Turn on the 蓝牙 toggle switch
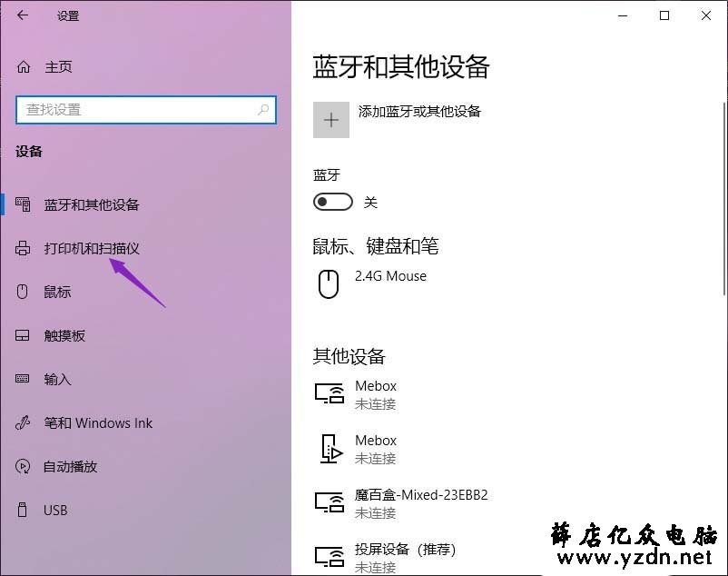The height and width of the screenshot is (576, 728). 333,202
